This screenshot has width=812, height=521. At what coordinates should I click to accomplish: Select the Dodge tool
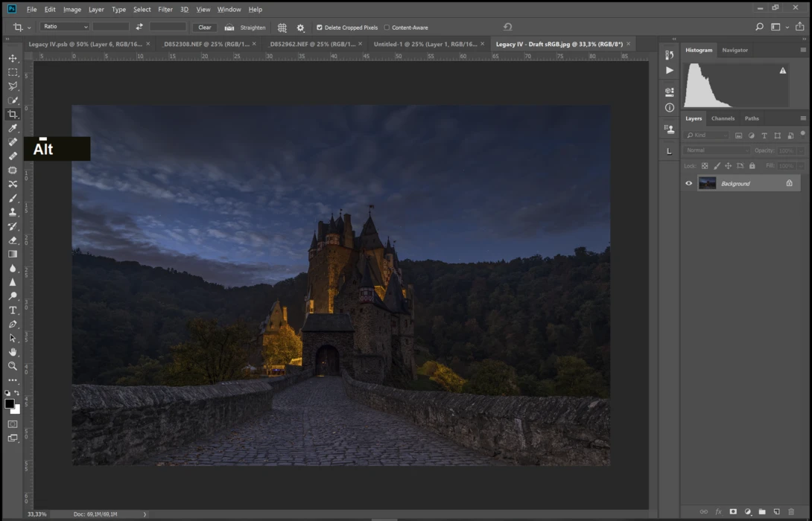[x=13, y=296]
